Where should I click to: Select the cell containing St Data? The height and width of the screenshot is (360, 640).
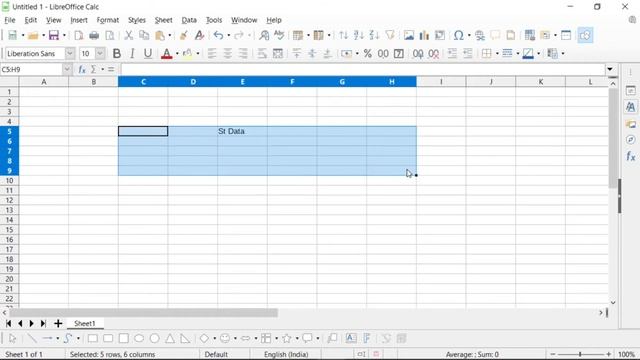[242, 131]
